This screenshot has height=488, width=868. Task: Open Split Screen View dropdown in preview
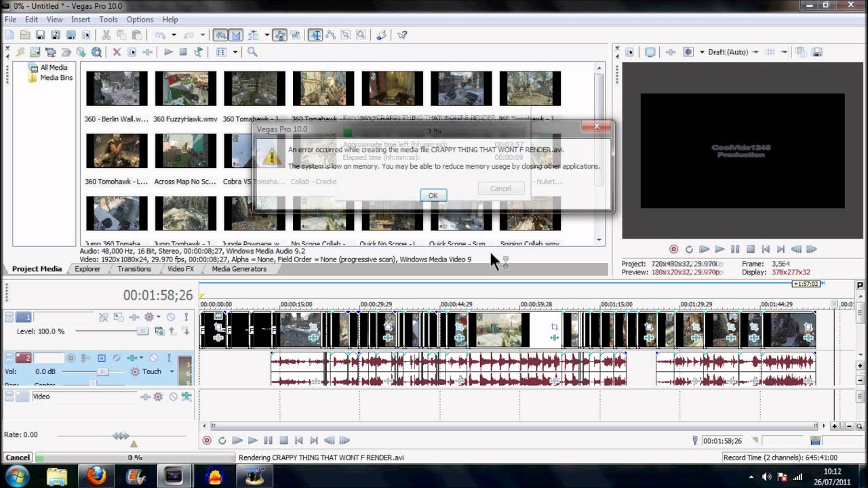tap(702, 52)
